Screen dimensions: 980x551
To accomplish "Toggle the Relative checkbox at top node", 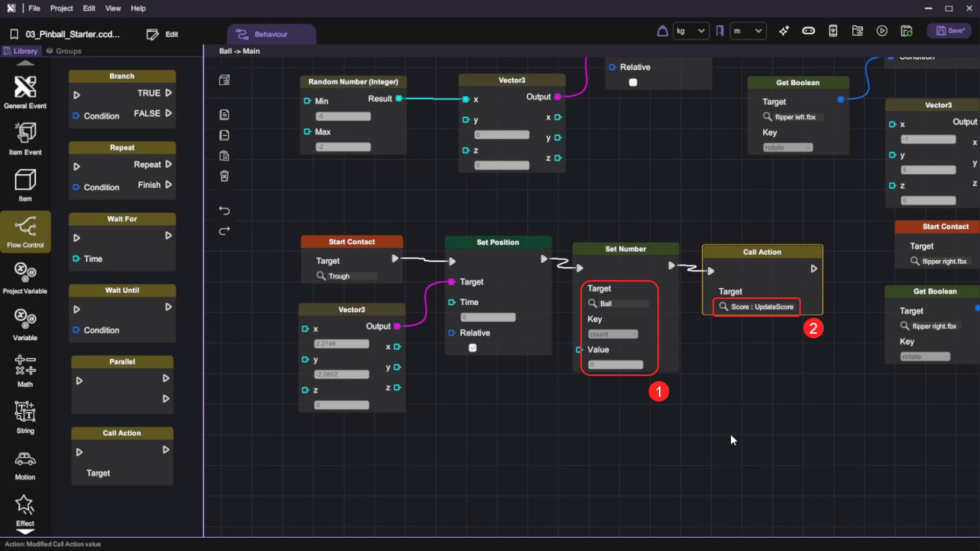I will [x=633, y=82].
